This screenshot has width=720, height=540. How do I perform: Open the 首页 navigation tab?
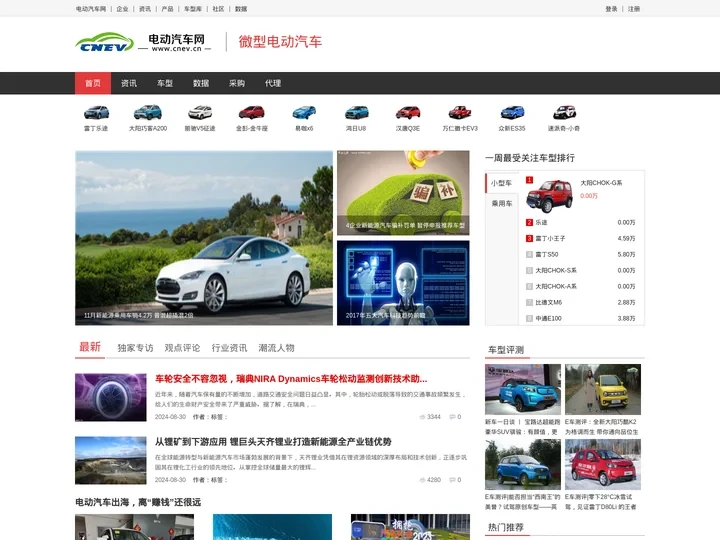pos(93,83)
